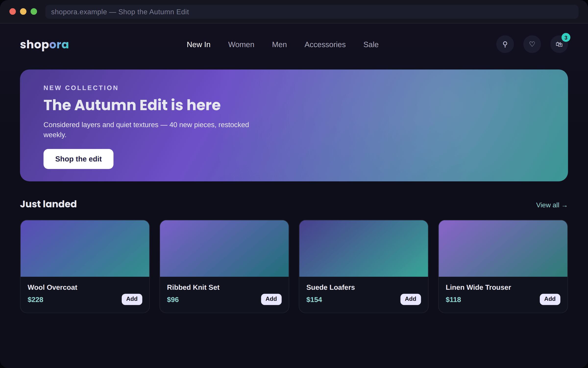This screenshot has height=368, width=588.
Task: Open the Wool Overcoat product image
Action: [85, 249]
